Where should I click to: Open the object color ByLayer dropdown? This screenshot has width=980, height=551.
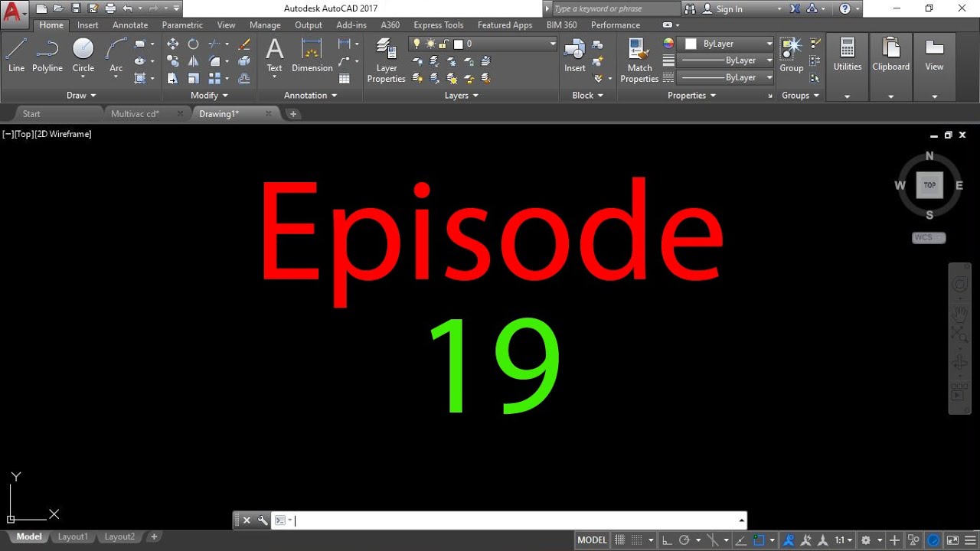(x=729, y=44)
